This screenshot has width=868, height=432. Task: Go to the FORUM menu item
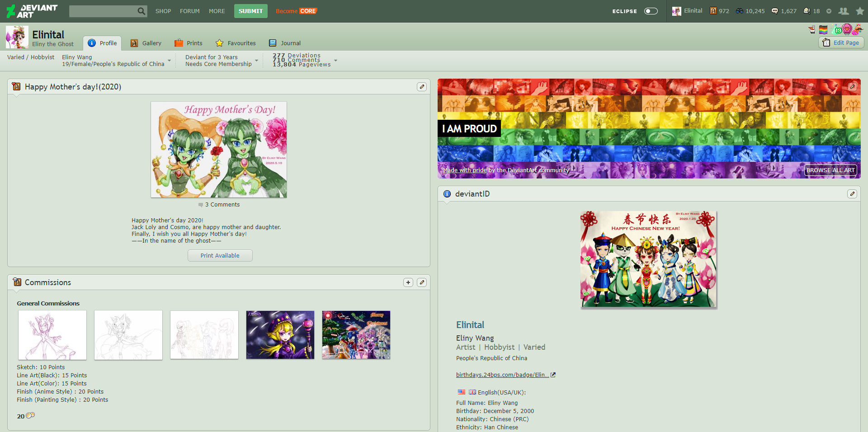click(190, 11)
